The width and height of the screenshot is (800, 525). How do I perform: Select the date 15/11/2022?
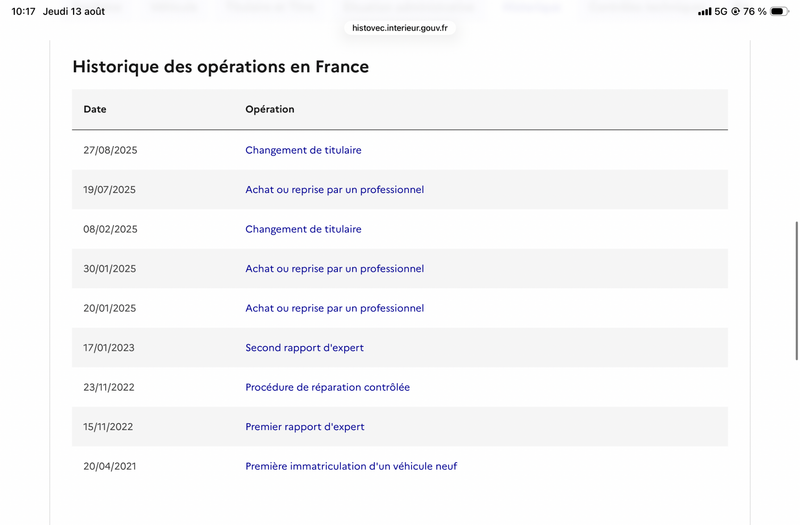(108, 427)
